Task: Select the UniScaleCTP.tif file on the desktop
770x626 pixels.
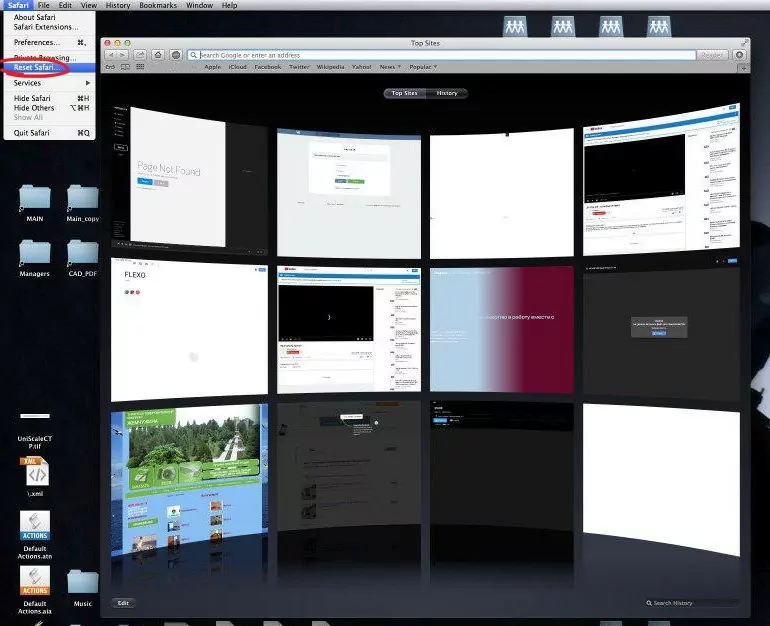Action: [x=34, y=431]
